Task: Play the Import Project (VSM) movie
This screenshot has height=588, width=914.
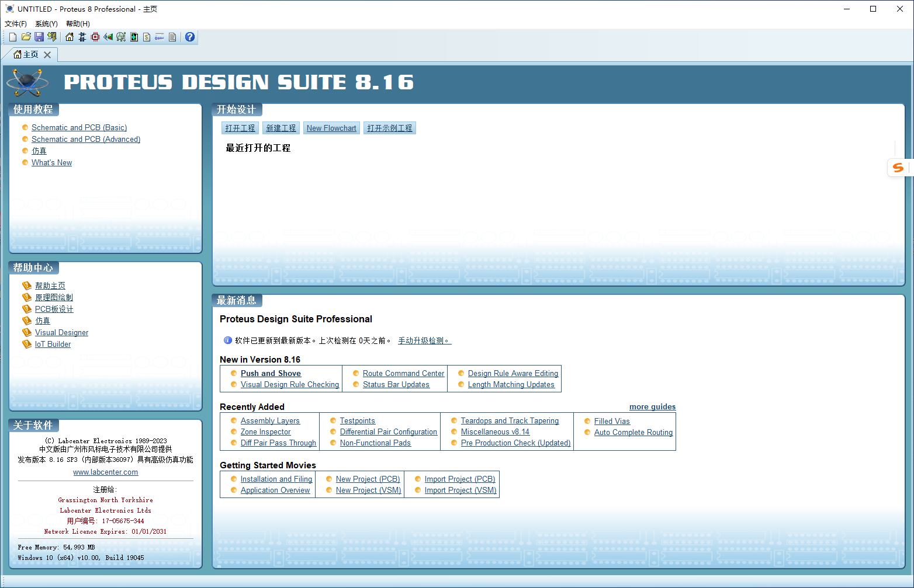Action: [461, 490]
